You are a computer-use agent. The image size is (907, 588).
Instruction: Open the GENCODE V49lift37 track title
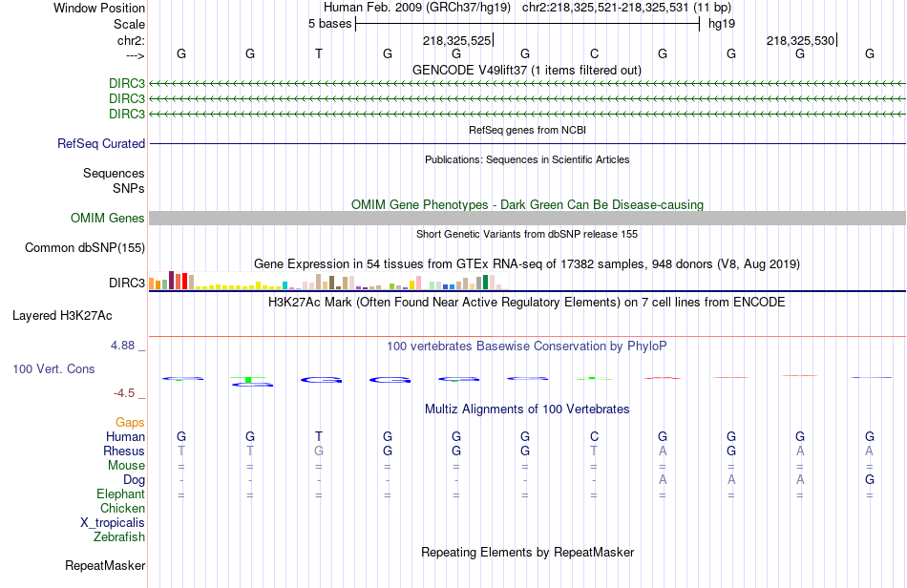(x=527, y=70)
